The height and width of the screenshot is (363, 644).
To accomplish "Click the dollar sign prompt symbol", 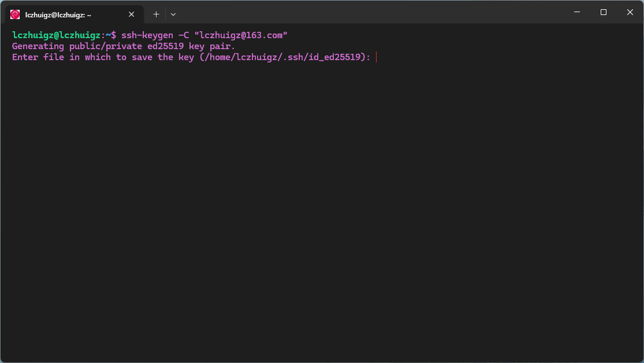I will click(114, 35).
